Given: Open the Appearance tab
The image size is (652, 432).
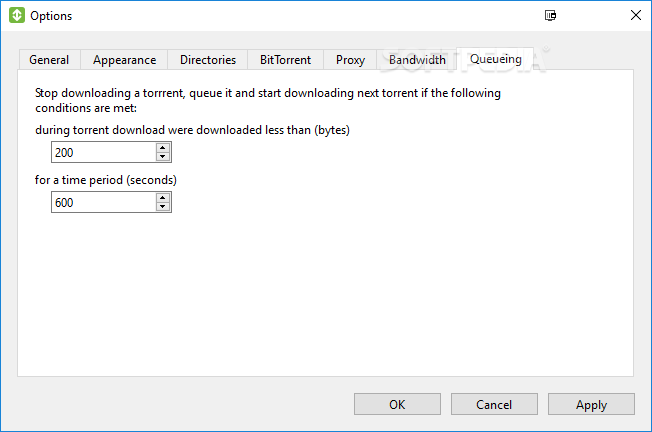Looking at the screenshot, I should click(124, 60).
